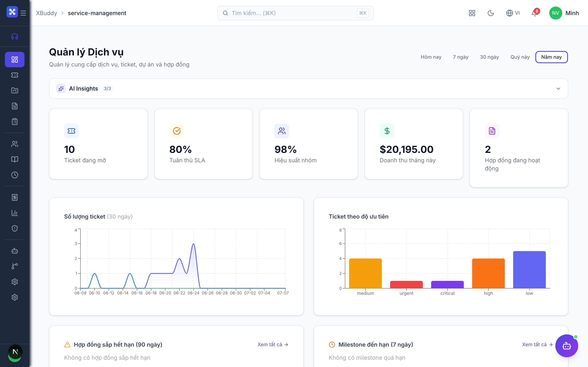Screen dimensions: 588x367
Task: Click the Tìm kiếm search field
Action: point(295,13)
